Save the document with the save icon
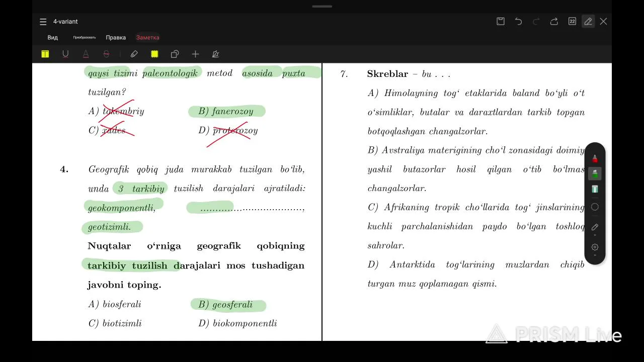Image resolution: width=644 pixels, height=362 pixels. pos(501,21)
